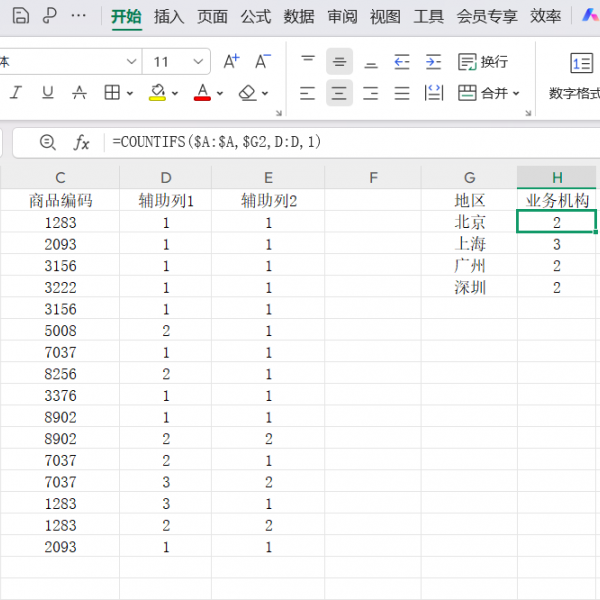Toggle italic formatting
This screenshot has height=600, width=600.
[x=15, y=93]
